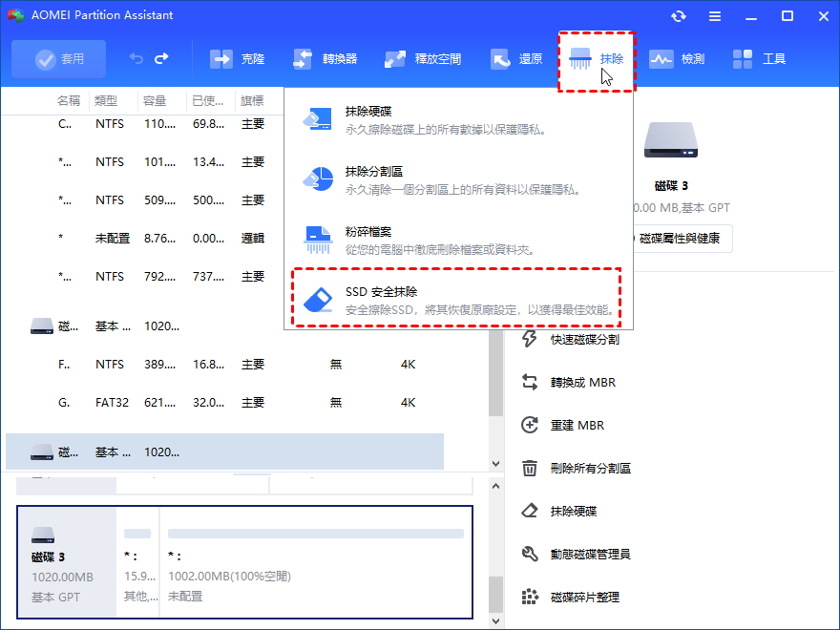Undo the last operation
This screenshot has height=630, width=840.
(x=136, y=58)
